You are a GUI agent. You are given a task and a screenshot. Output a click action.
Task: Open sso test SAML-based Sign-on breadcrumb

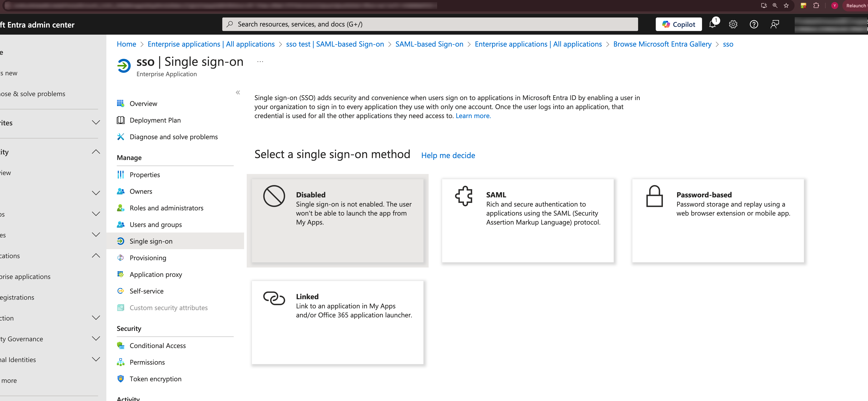[335, 44]
